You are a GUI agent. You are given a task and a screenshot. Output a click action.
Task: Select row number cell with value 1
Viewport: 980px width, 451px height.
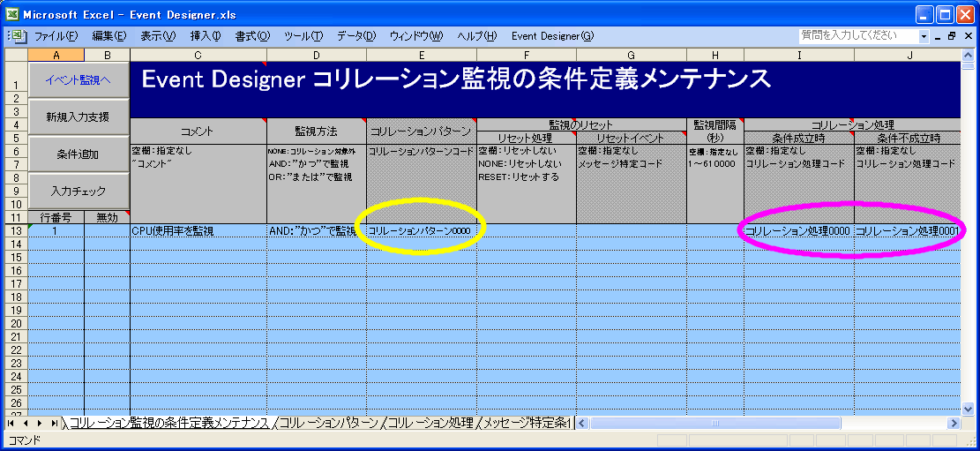coord(56,231)
